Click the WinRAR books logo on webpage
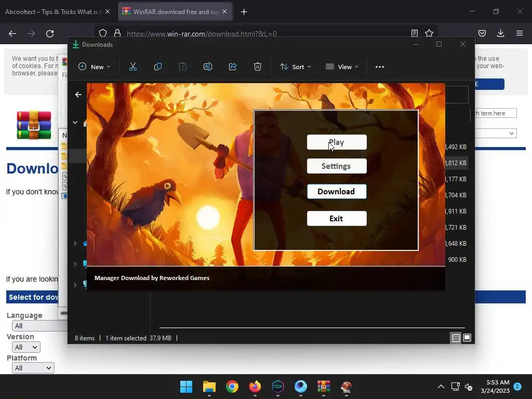532x399 pixels. point(34,125)
